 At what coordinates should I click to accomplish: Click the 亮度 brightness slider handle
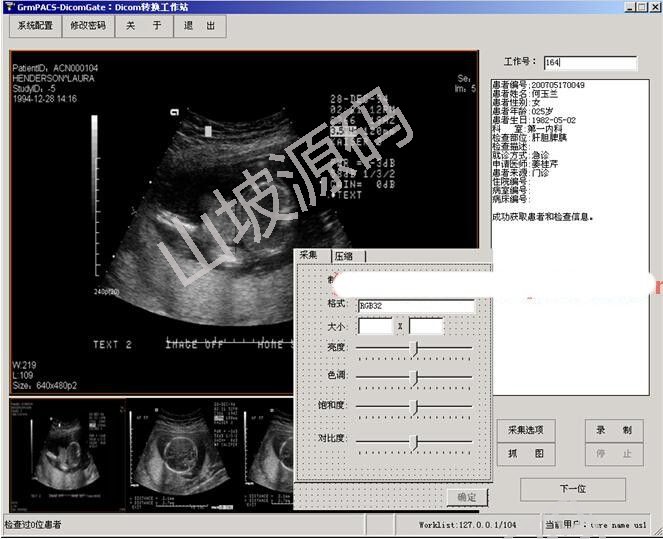click(x=414, y=348)
